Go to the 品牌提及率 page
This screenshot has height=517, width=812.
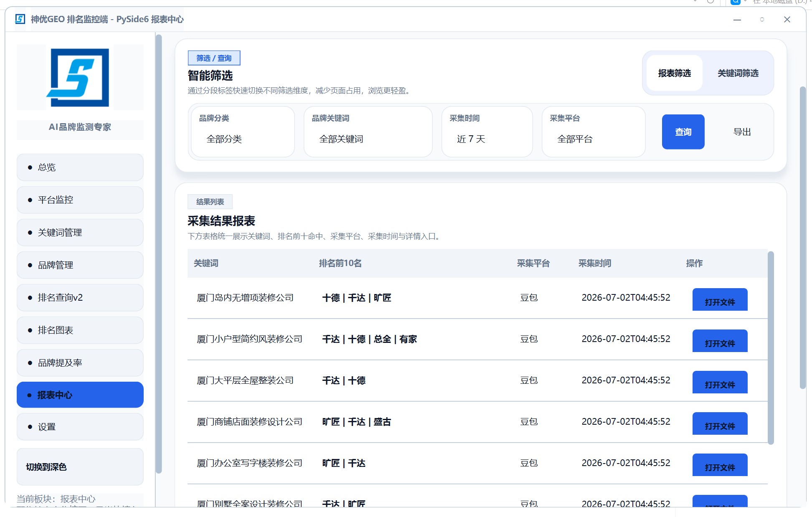pos(80,363)
